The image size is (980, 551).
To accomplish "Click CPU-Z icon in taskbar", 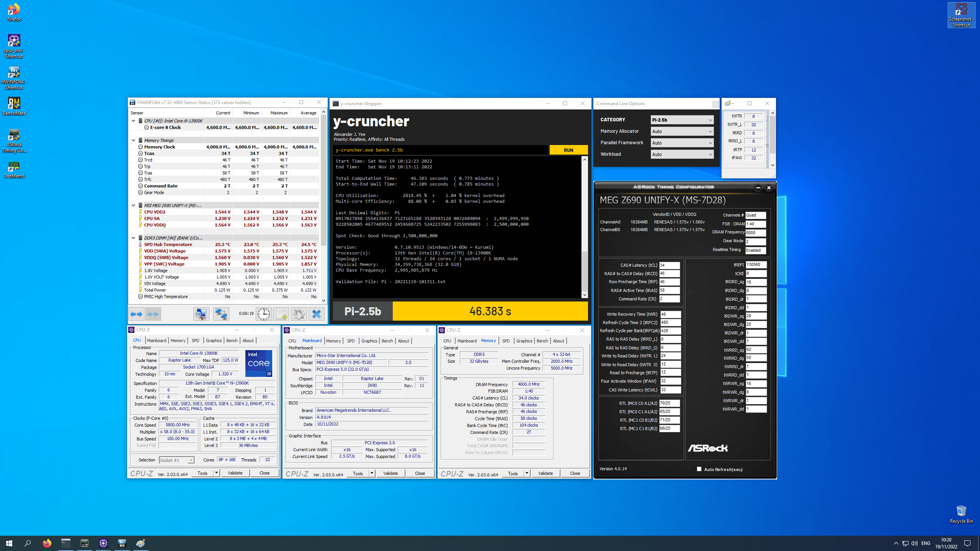I will point(103,543).
